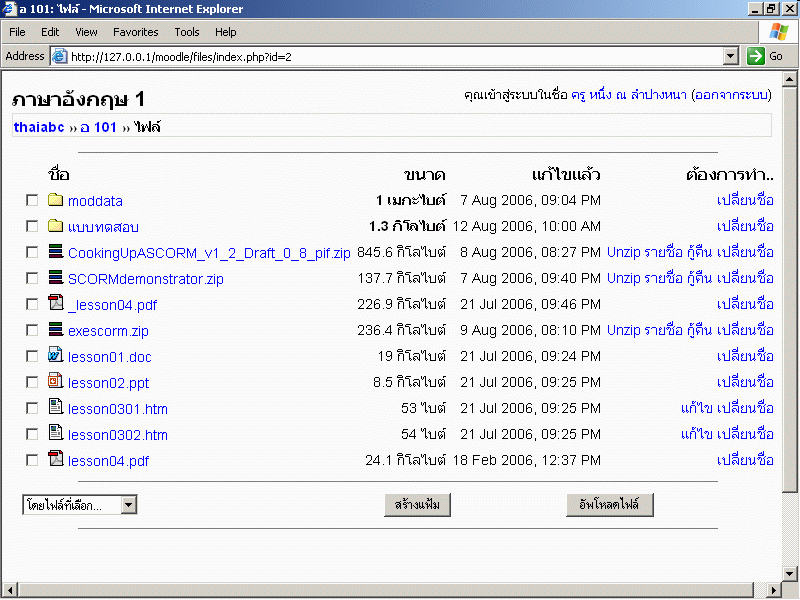Click the HTML file icon for lesson0301.htm

click(56, 408)
